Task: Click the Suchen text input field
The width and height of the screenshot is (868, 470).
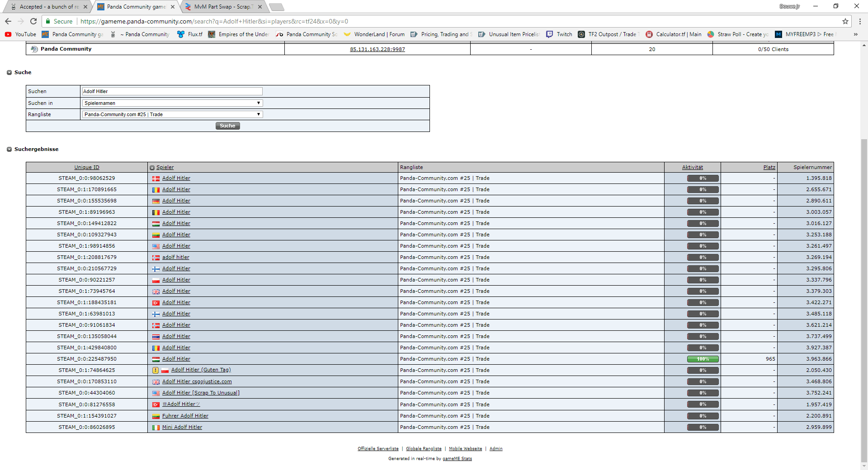Action: tap(172, 91)
